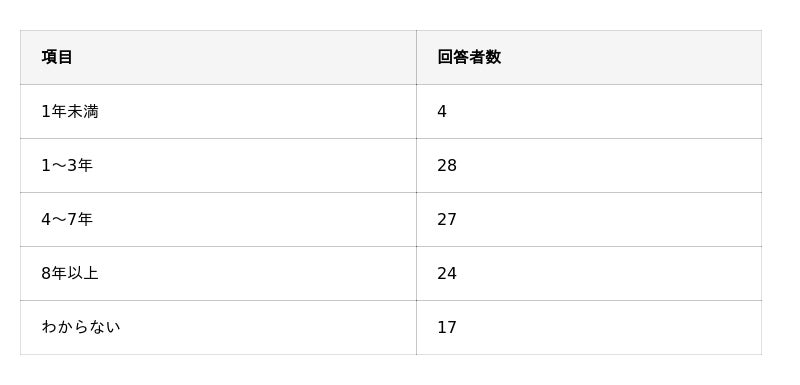Select the 4〜7年 row label
This screenshot has width=800, height=385.
pos(67,219)
